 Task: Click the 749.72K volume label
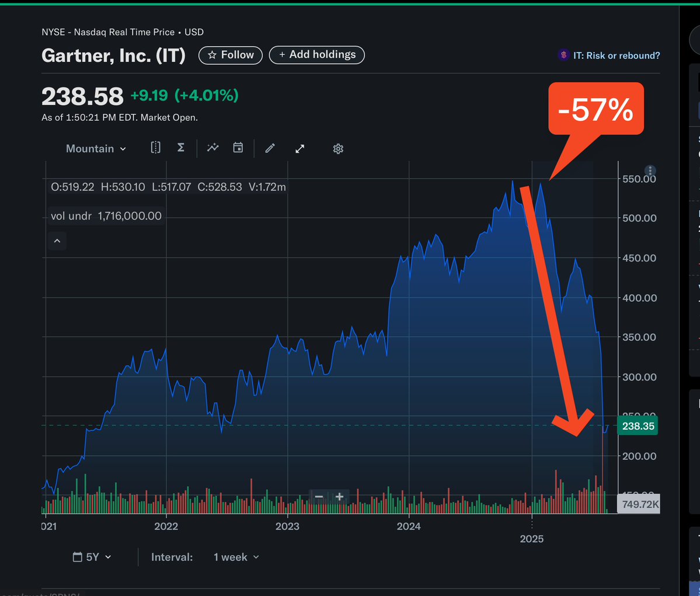(x=639, y=504)
